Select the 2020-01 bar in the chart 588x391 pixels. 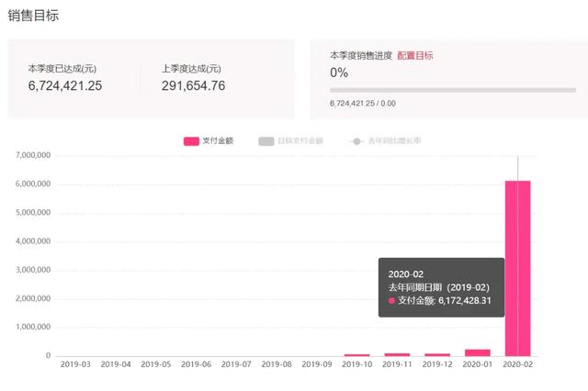pyautogui.click(x=477, y=352)
